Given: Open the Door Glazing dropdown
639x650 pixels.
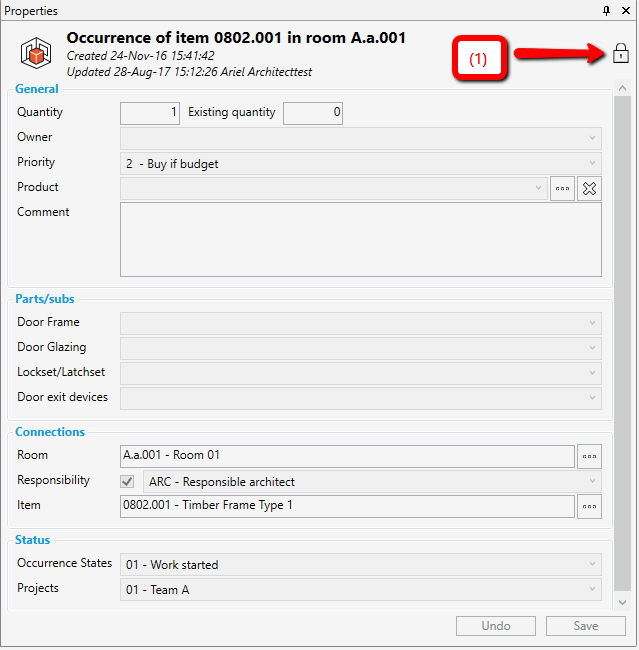Looking at the screenshot, I should (361, 348).
